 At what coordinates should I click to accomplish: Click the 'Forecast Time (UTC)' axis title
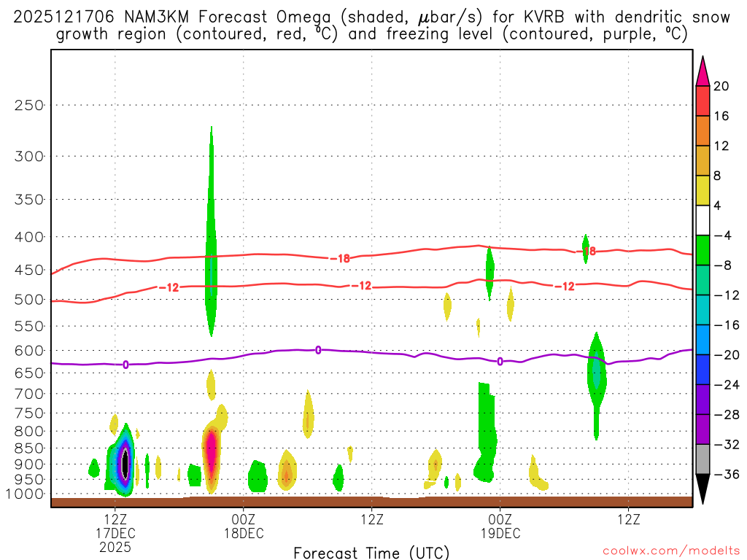pos(371,553)
